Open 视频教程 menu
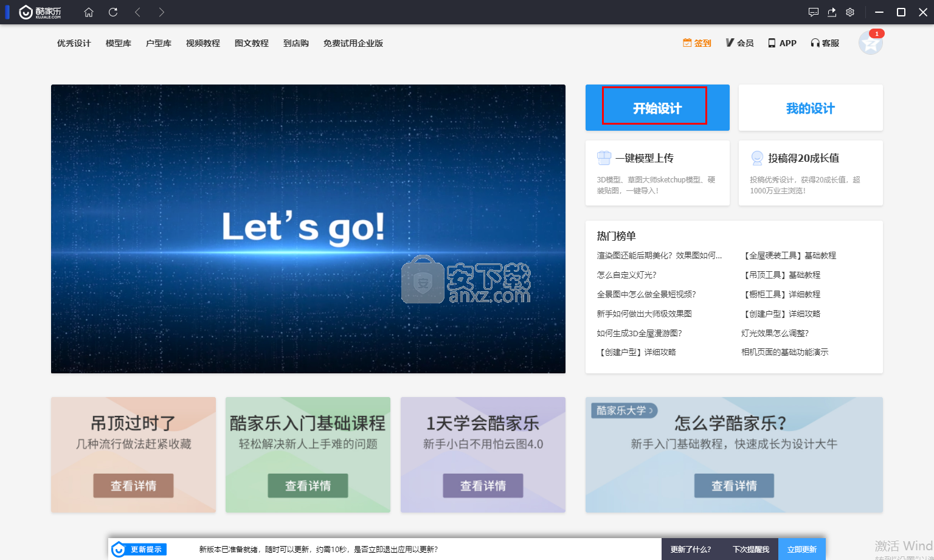934x560 pixels. point(203,43)
